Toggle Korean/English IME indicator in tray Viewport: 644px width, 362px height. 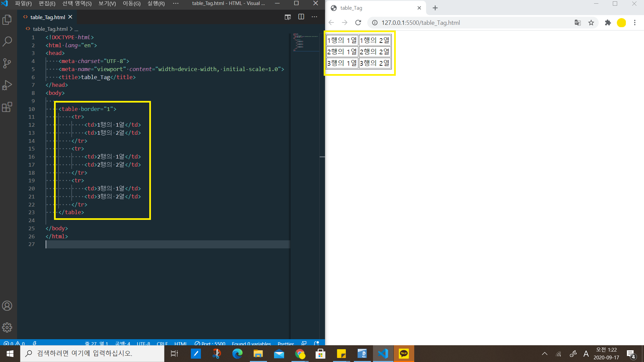pyautogui.click(x=586, y=354)
